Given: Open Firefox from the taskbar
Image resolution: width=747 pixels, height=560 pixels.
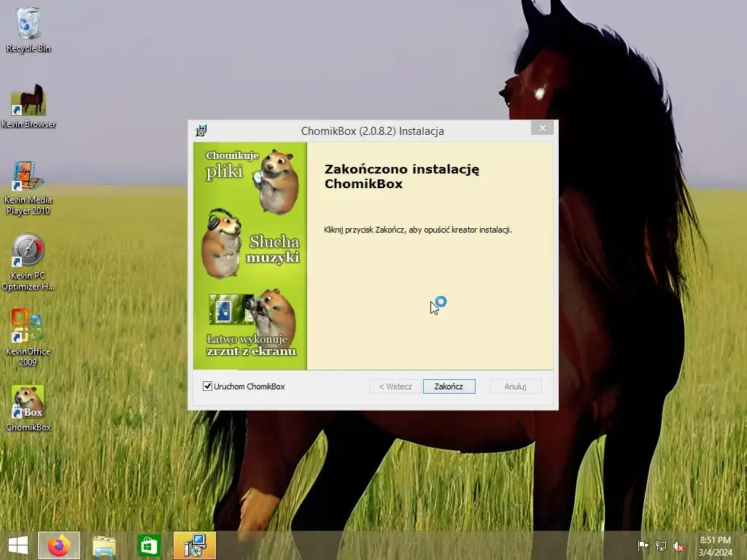Looking at the screenshot, I should (x=59, y=545).
